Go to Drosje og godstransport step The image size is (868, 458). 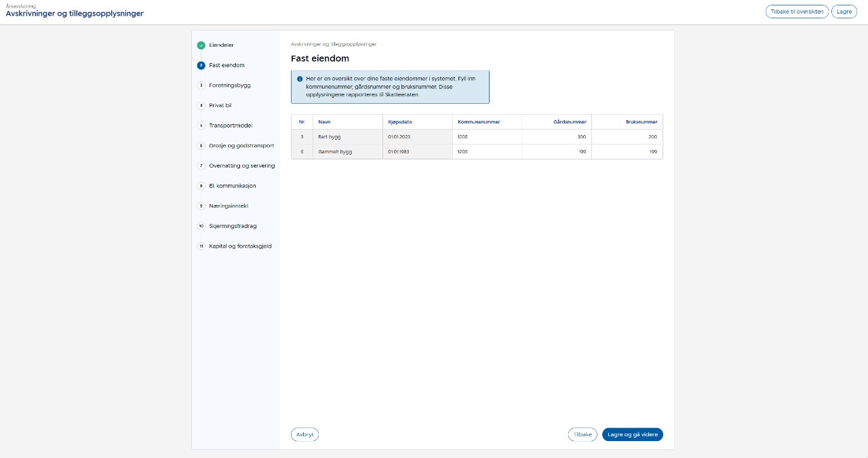241,146
